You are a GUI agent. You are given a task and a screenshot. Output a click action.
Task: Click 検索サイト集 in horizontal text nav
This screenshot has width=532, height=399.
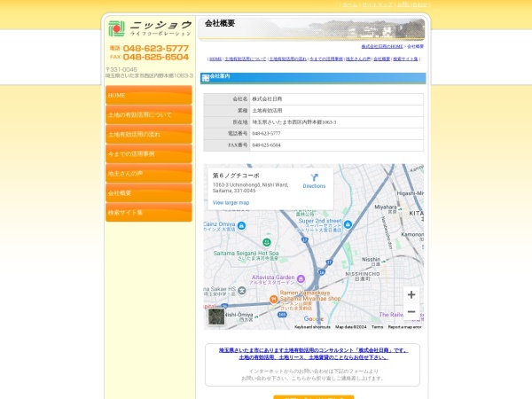[405, 59]
